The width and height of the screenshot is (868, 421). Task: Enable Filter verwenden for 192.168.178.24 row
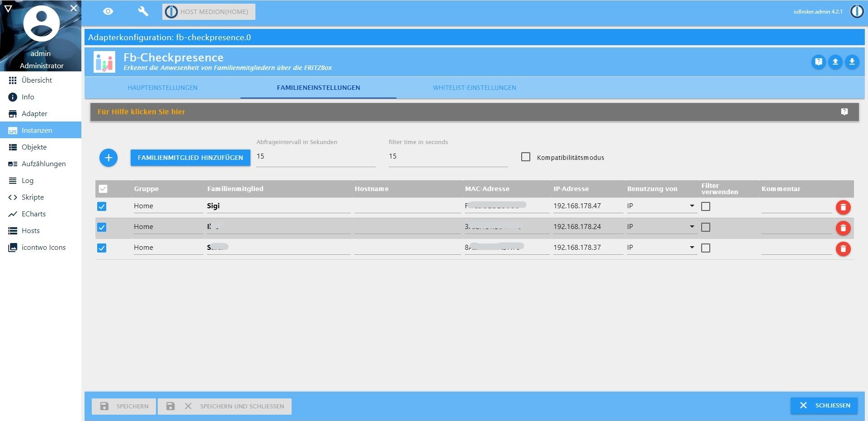click(705, 227)
